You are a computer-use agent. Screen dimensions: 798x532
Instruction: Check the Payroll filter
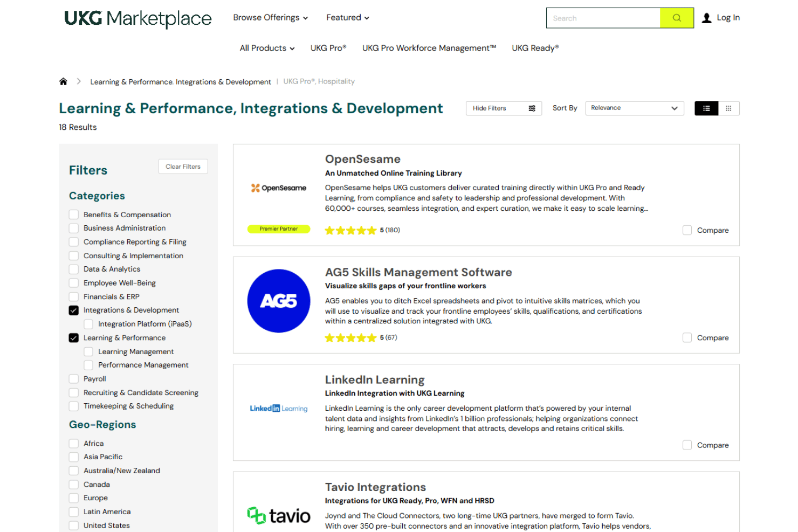tap(74, 379)
